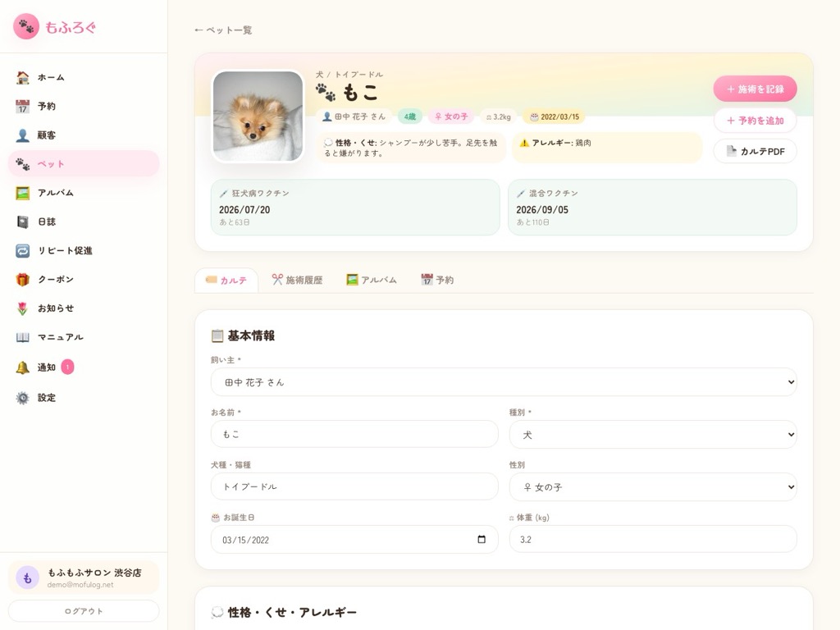Click the scissors icon on 施術履歴 tab
The height and width of the screenshot is (630, 840).
pos(277,280)
